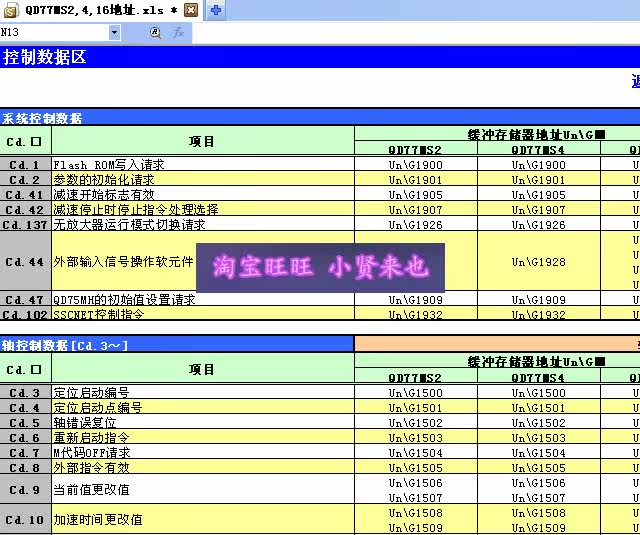Select cell 加速时间更改值
The height and width of the screenshot is (535, 640).
click(203, 519)
